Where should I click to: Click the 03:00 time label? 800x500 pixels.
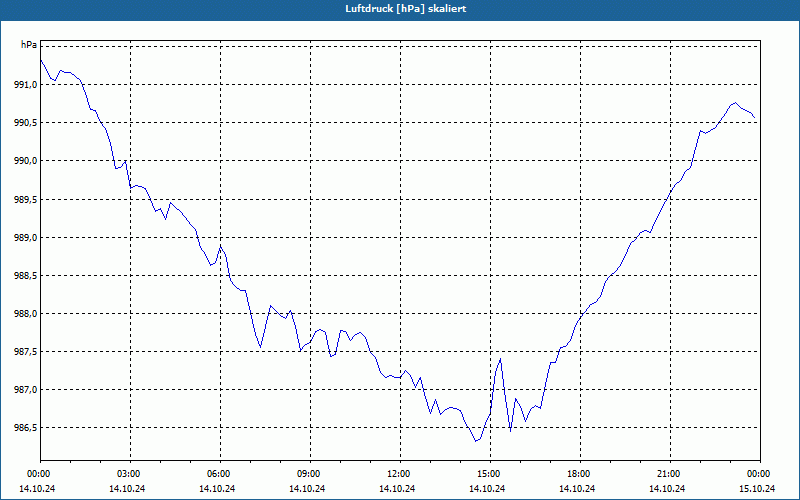pyautogui.click(x=131, y=474)
